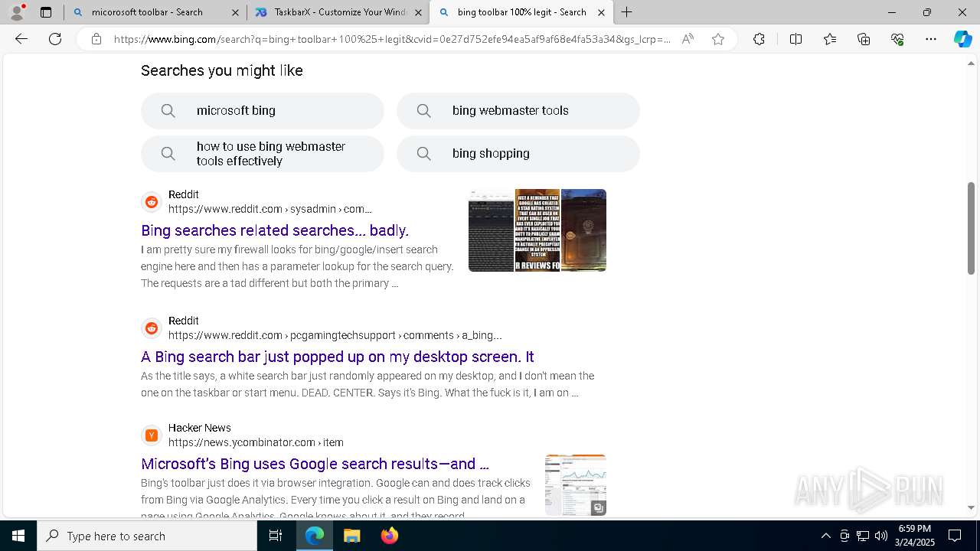This screenshot has height=551, width=980.
Task: Open Microsoft Edge on the taskbar
Action: pyautogui.click(x=315, y=536)
